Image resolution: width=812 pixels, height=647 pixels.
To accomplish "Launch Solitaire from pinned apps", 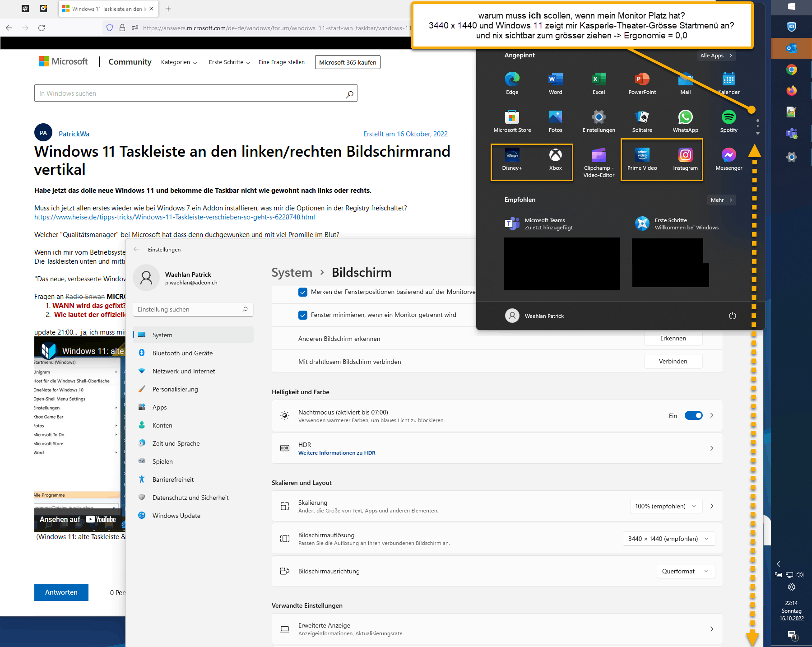I will (x=642, y=121).
